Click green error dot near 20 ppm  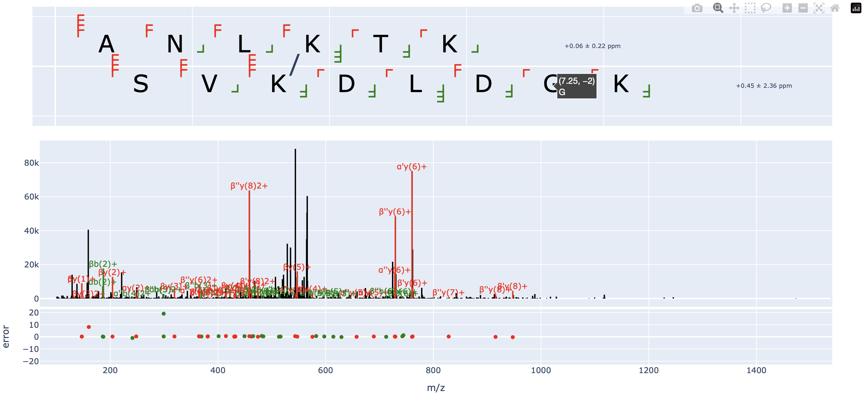pyautogui.click(x=164, y=314)
